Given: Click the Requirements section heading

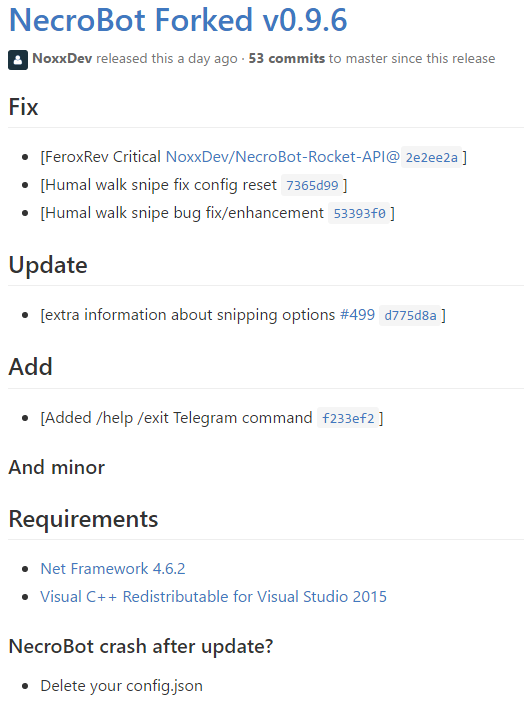Looking at the screenshot, I should (84, 519).
